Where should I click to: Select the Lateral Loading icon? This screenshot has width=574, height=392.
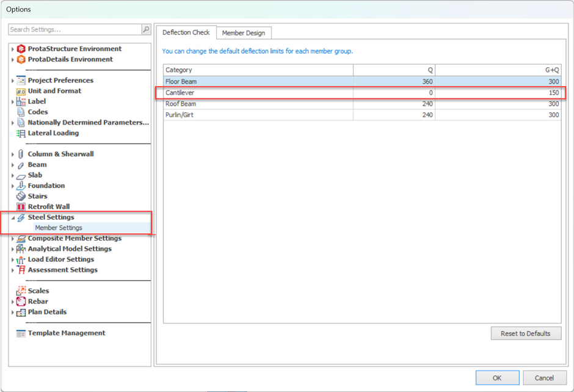tap(21, 133)
